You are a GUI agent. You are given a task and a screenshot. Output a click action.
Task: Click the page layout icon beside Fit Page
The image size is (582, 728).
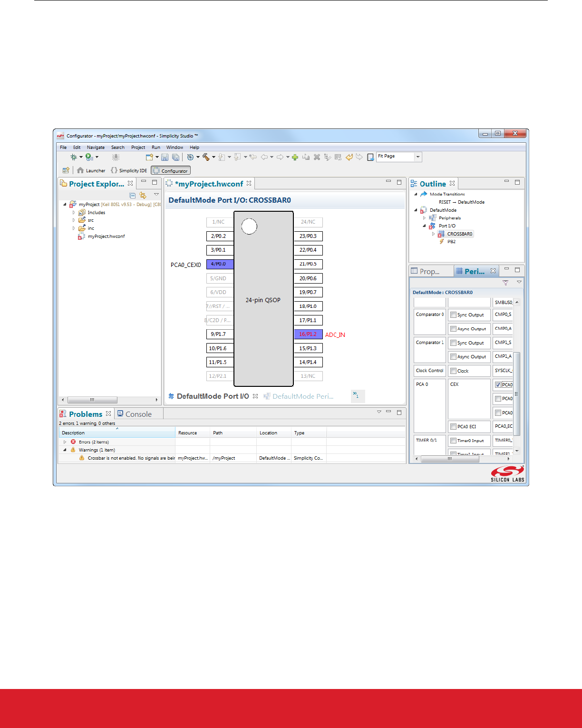(x=370, y=157)
